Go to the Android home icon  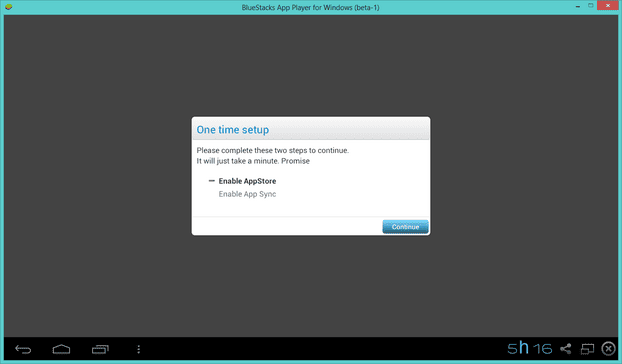point(61,349)
